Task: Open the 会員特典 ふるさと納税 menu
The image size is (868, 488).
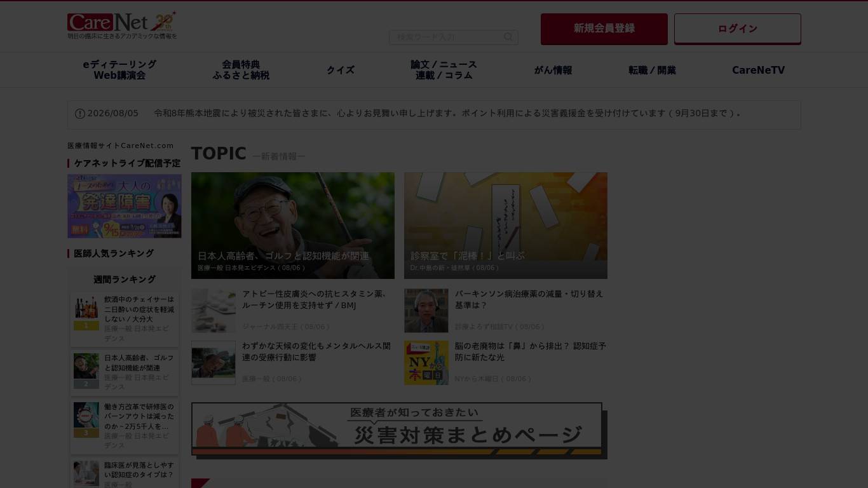Action: tap(241, 70)
